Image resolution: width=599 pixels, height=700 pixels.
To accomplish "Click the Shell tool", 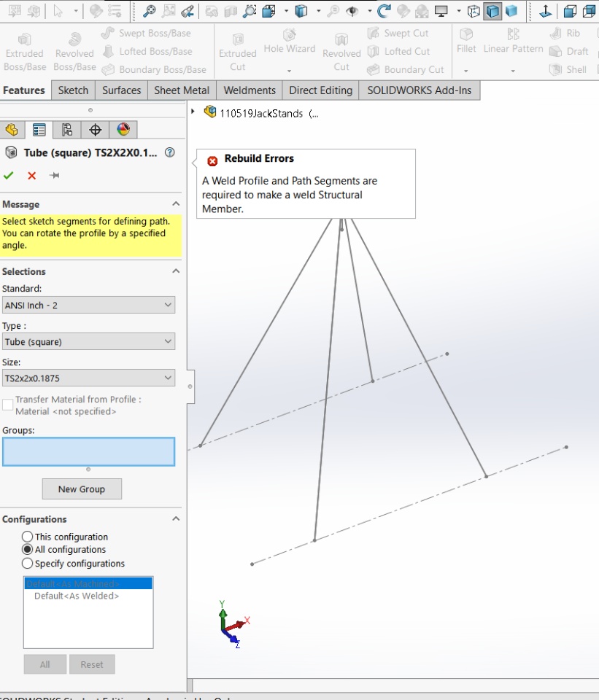I will [x=568, y=70].
